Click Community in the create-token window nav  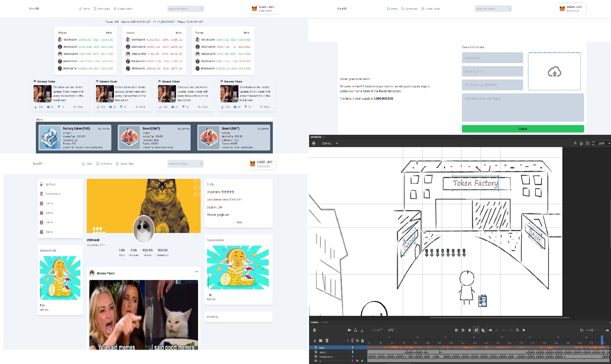pyautogui.click(x=409, y=9)
